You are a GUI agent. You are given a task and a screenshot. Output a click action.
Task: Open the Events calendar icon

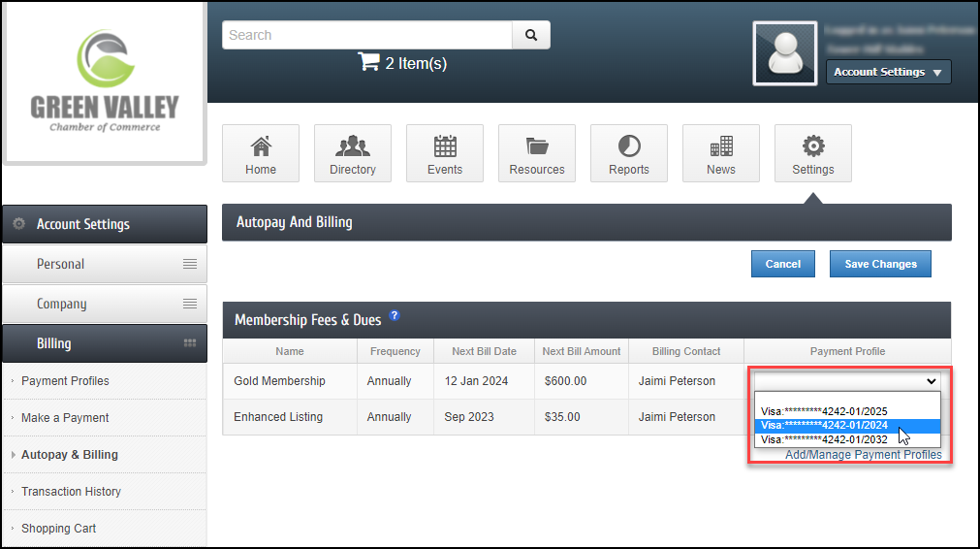point(444,146)
